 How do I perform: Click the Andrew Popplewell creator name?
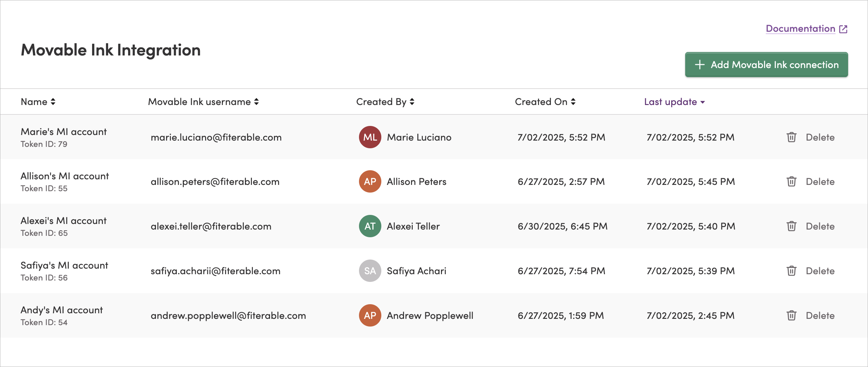(430, 315)
